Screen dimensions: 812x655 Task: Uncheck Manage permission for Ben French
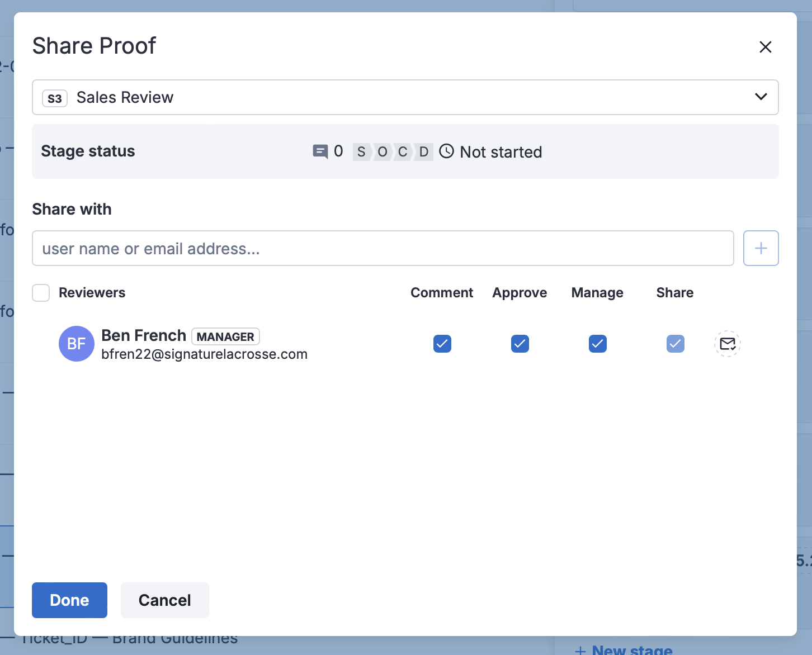click(x=597, y=344)
